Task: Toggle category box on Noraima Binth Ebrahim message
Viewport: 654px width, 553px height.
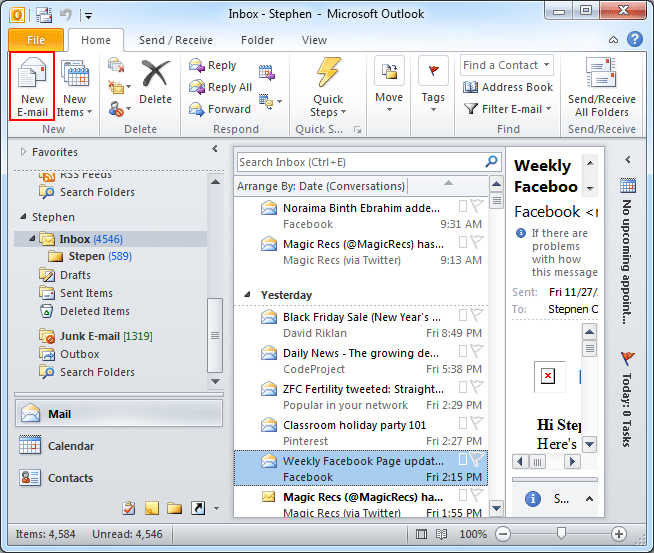Action: pos(463,206)
